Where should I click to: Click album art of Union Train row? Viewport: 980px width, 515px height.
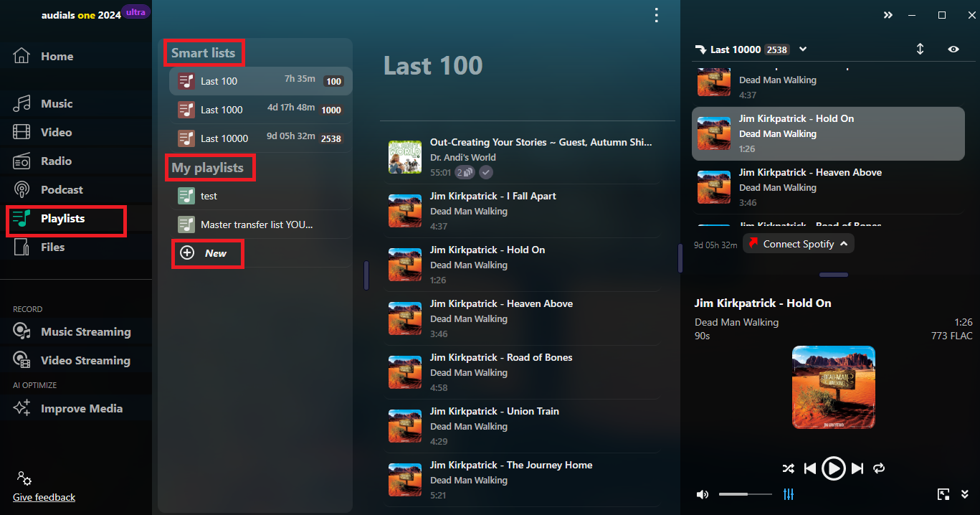pos(404,426)
